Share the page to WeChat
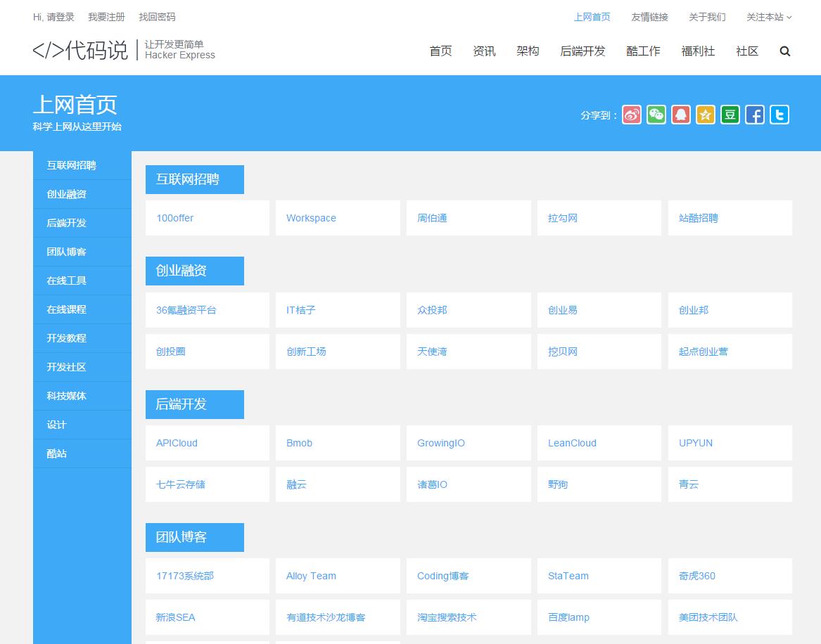 tap(656, 115)
